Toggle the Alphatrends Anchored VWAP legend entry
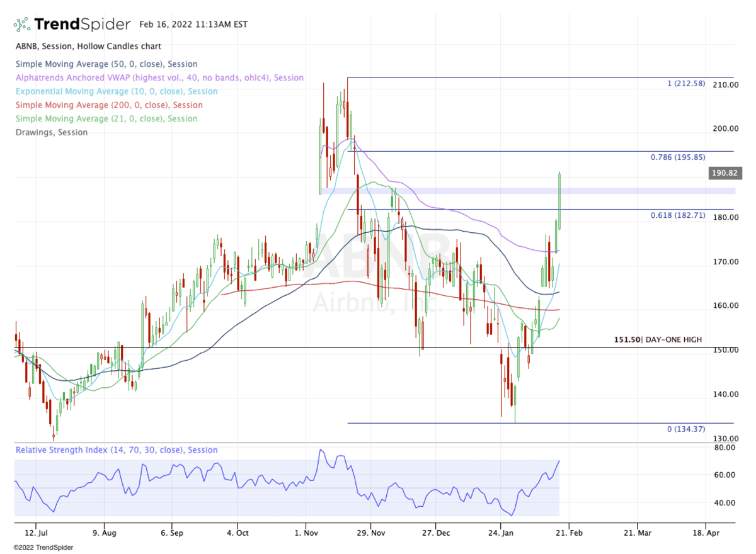 click(159, 78)
